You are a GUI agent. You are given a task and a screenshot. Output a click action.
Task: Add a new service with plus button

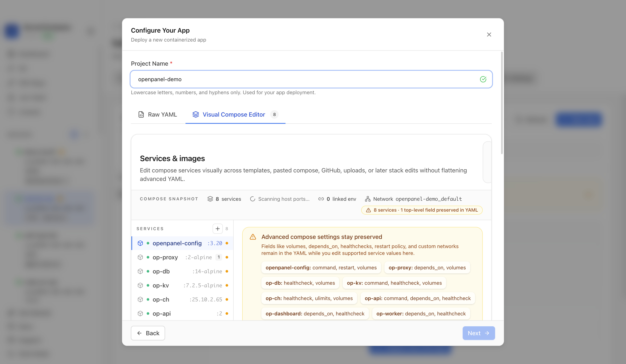pos(217,229)
